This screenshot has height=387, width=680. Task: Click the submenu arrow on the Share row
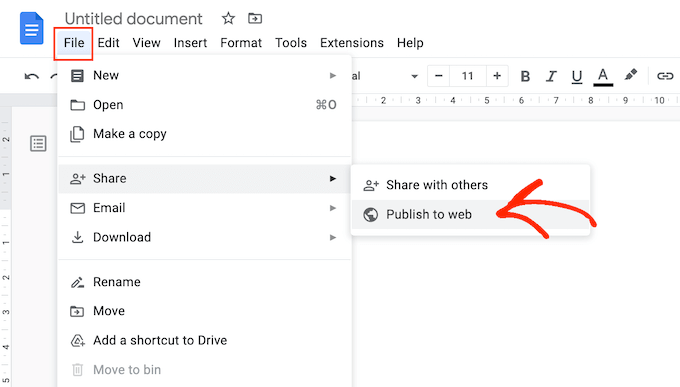tap(333, 178)
